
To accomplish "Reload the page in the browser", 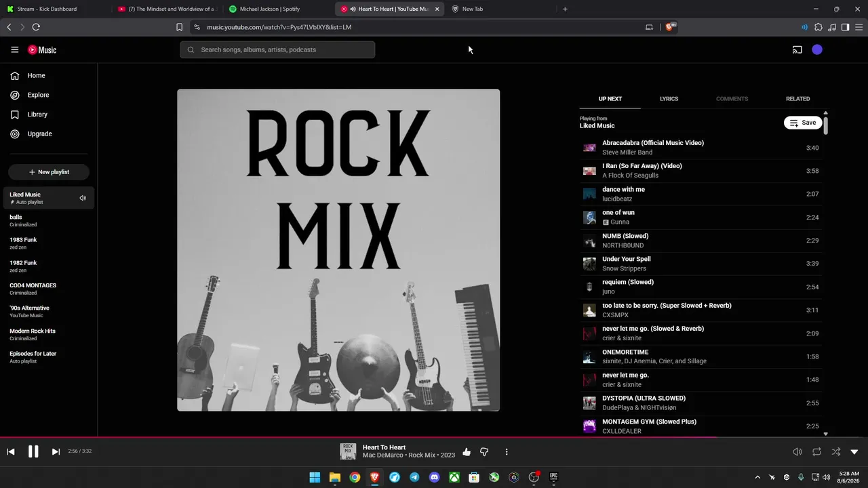I will pyautogui.click(x=36, y=27).
